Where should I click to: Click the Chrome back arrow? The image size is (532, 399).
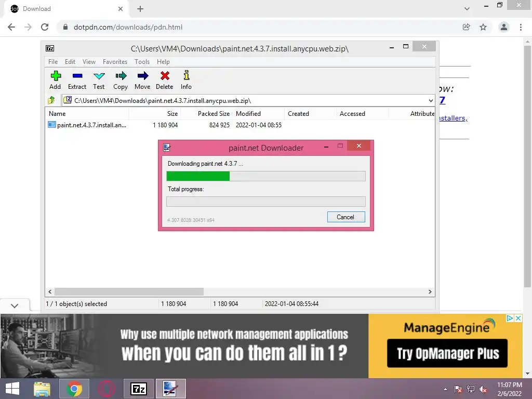point(11,27)
